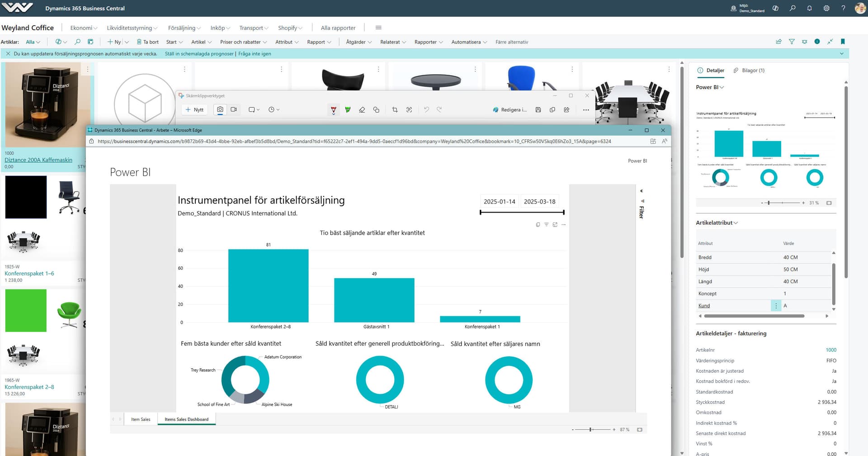Toggle the information FactBox pane
Image resolution: width=868 pixels, height=456 pixels.
pos(817,42)
